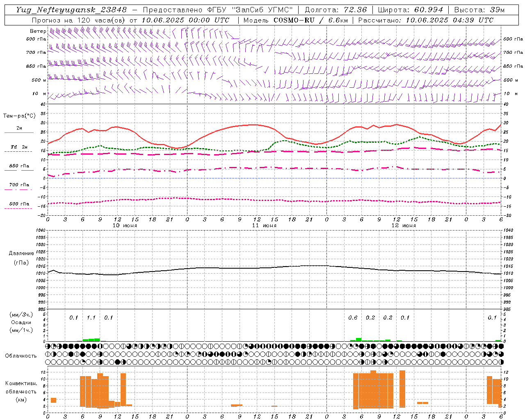
Task: Click the 1.1 precipitation amount value
Action: click(x=91, y=317)
